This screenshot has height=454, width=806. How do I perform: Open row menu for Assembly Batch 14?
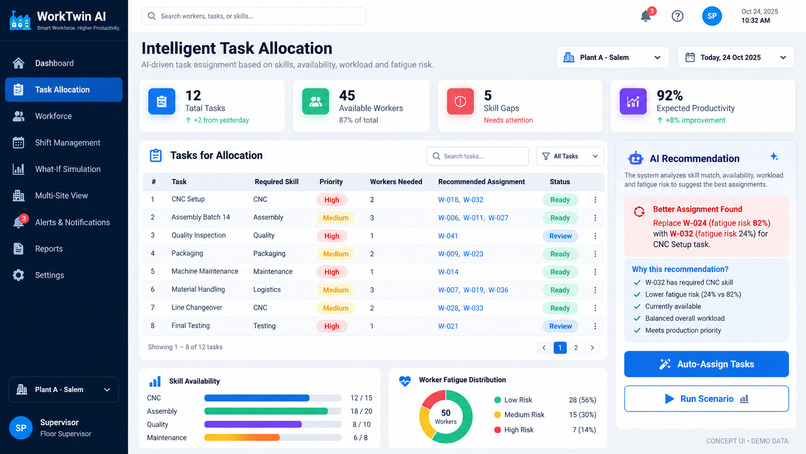coord(595,217)
